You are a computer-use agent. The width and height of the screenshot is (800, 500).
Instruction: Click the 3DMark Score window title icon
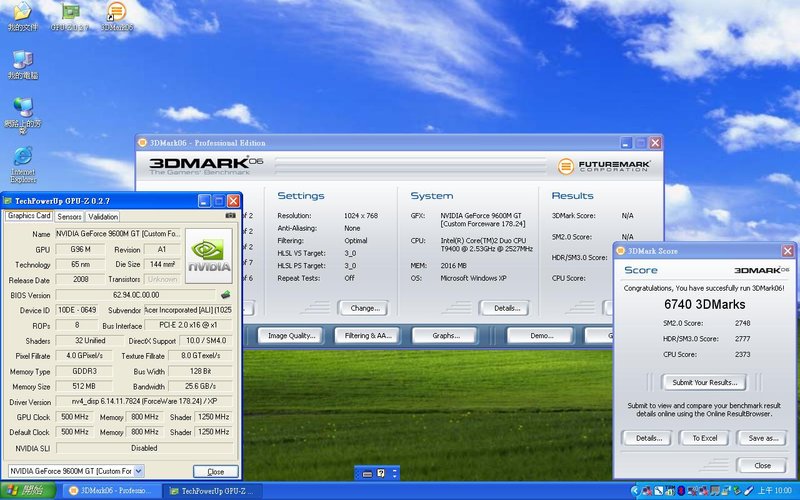(x=620, y=251)
